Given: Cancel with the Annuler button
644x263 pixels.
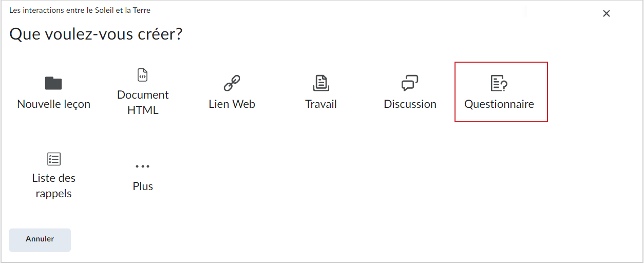Looking at the screenshot, I should [40, 240].
